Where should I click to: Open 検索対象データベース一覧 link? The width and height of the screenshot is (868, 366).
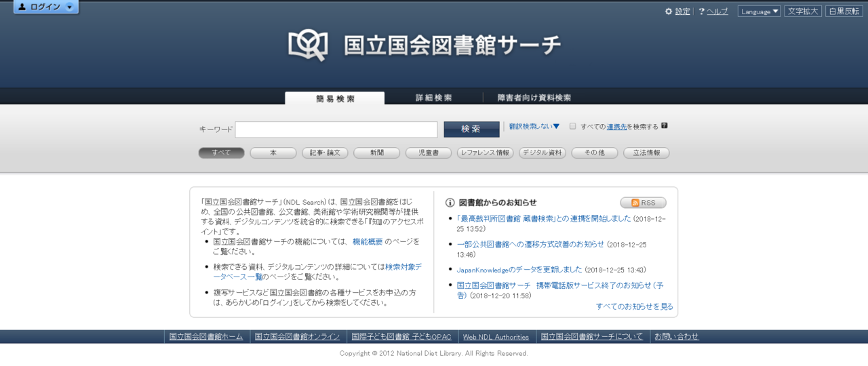tap(317, 272)
